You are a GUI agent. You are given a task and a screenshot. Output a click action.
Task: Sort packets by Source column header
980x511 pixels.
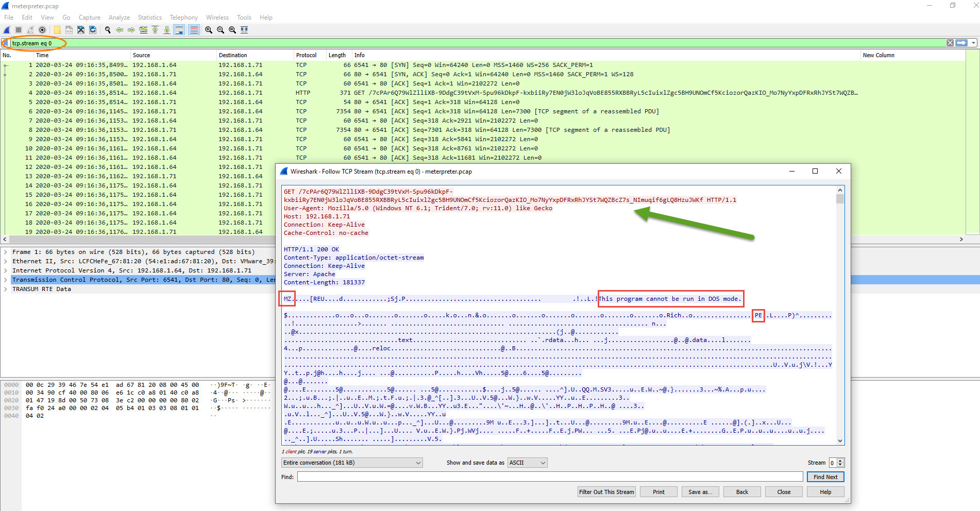(173, 55)
